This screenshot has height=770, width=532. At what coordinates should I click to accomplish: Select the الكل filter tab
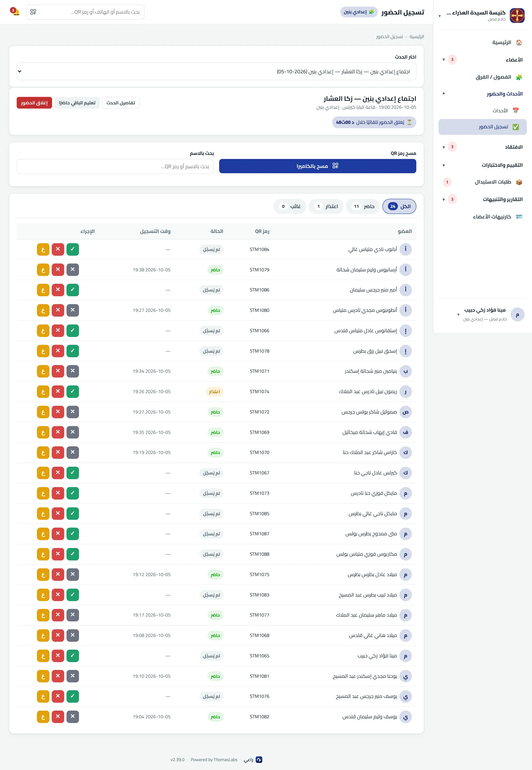(399, 206)
